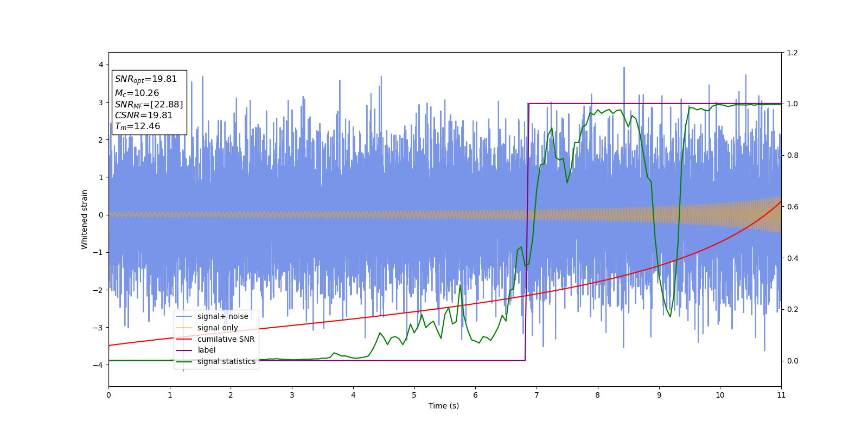Click the x-axis tick label 4
Screen dimensions: 868x434
(353, 395)
